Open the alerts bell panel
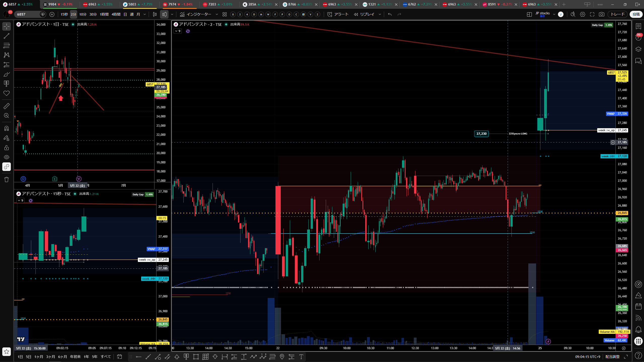The image size is (644, 362). [638, 329]
